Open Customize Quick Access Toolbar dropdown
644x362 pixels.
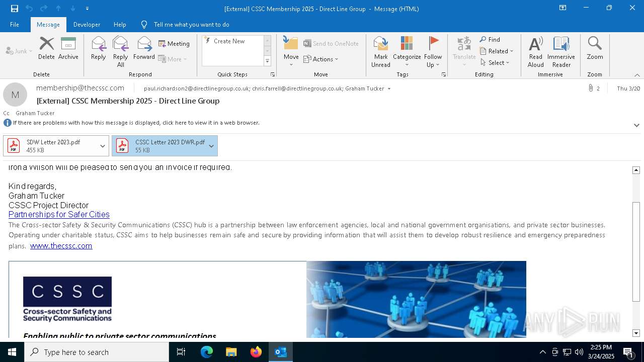pos(88,9)
